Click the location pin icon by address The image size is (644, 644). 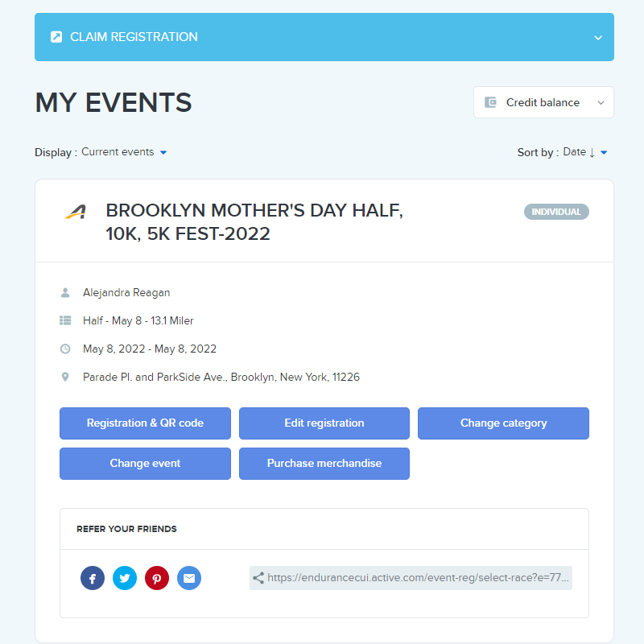coord(65,377)
